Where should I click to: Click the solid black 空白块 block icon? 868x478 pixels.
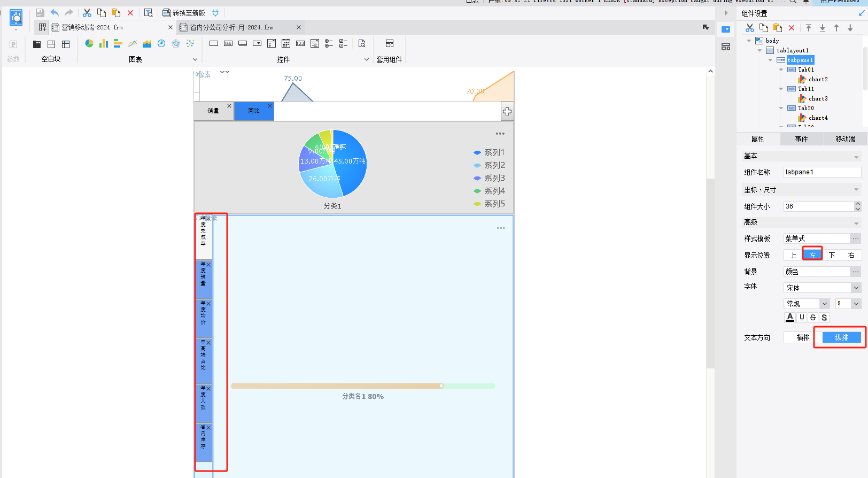[37, 44]
